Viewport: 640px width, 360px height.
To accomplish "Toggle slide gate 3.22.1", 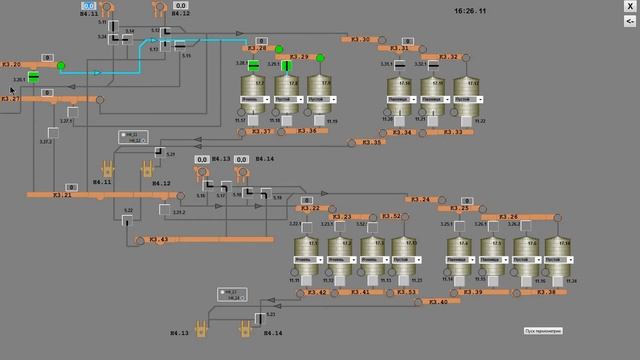I will click(307, 227).
